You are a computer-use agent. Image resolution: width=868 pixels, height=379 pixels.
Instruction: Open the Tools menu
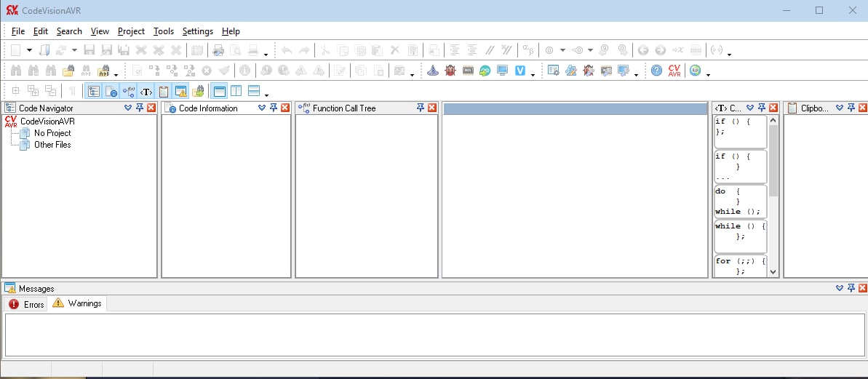(x=164, y=31)
